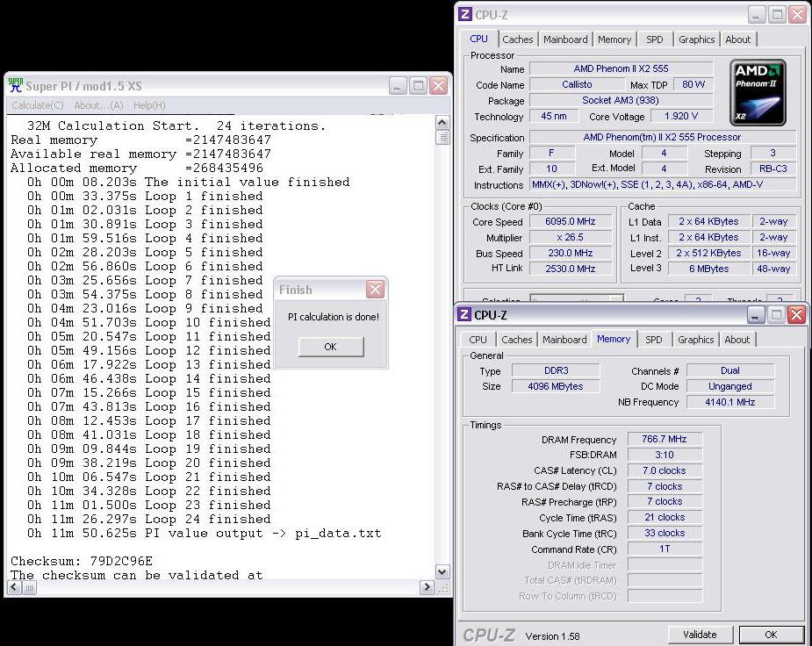The height and width of the screenshot is (646, 812).
Task: Click the scroll down arrow in Super PI
Action: coord(442,572)
